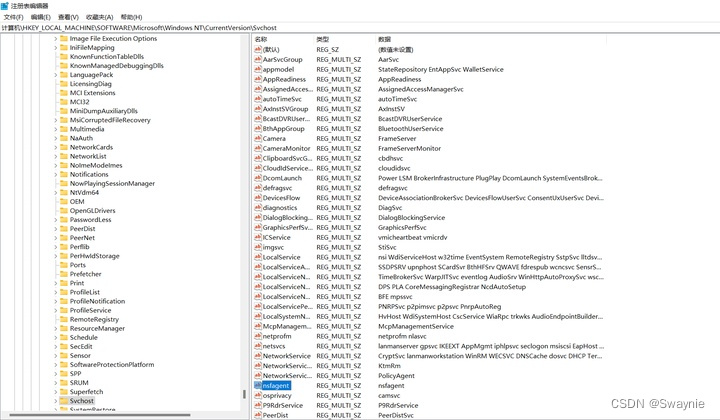Expand the PasswordLess tree node

point(56,220)
